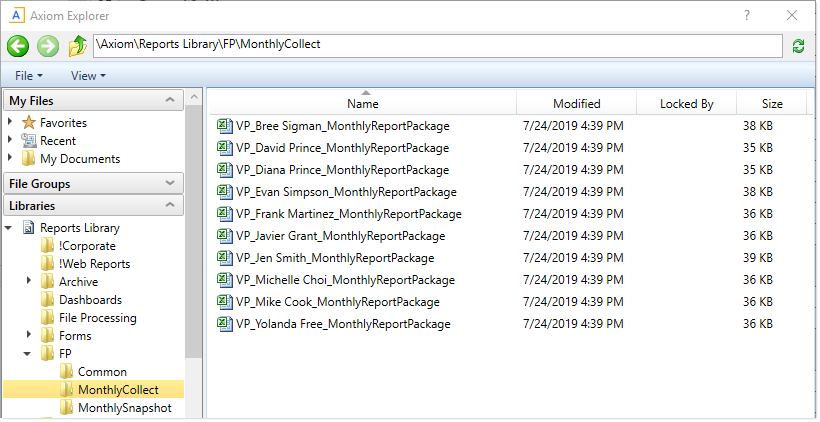820x422 pixels.
Task: Collapse the FP folder tree node
Action: 30,354
